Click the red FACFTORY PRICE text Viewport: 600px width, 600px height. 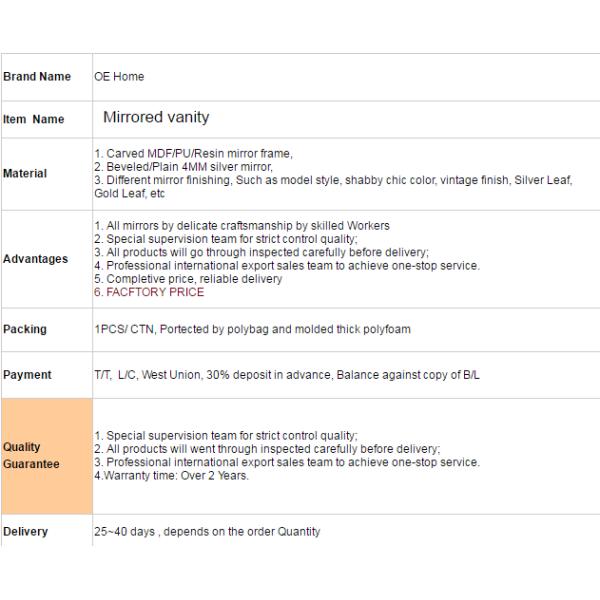[x=149, y=293]
